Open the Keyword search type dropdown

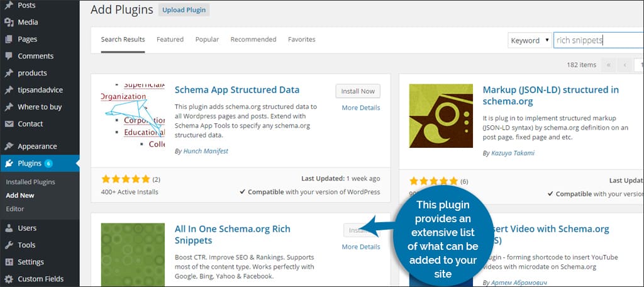pyautogui.click(x=530, y=40)
